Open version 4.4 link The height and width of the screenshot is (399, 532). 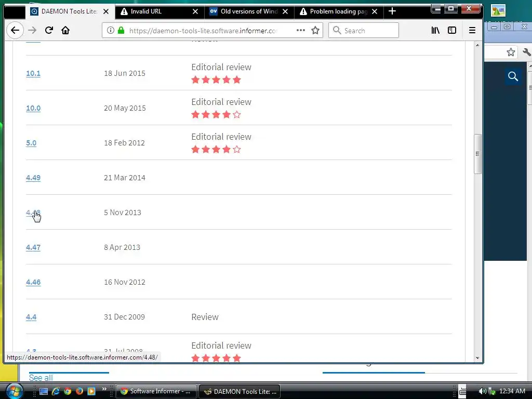click(x=31, y=317)
